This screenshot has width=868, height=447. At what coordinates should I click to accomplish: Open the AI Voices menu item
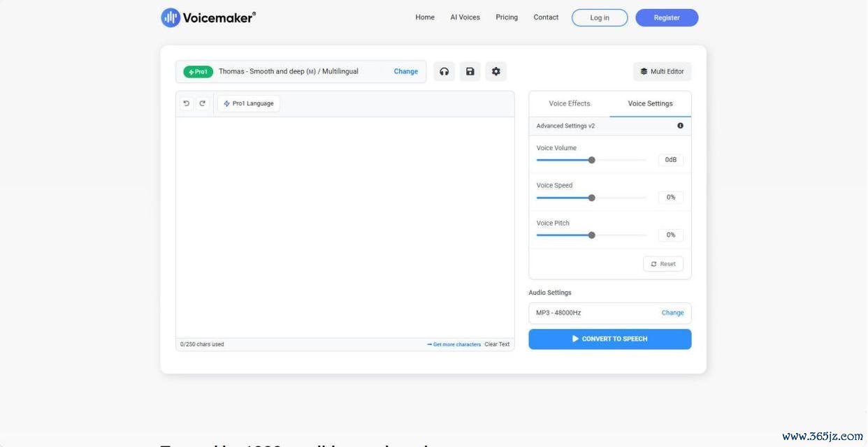pyautogui.click(x=465, y=17)
